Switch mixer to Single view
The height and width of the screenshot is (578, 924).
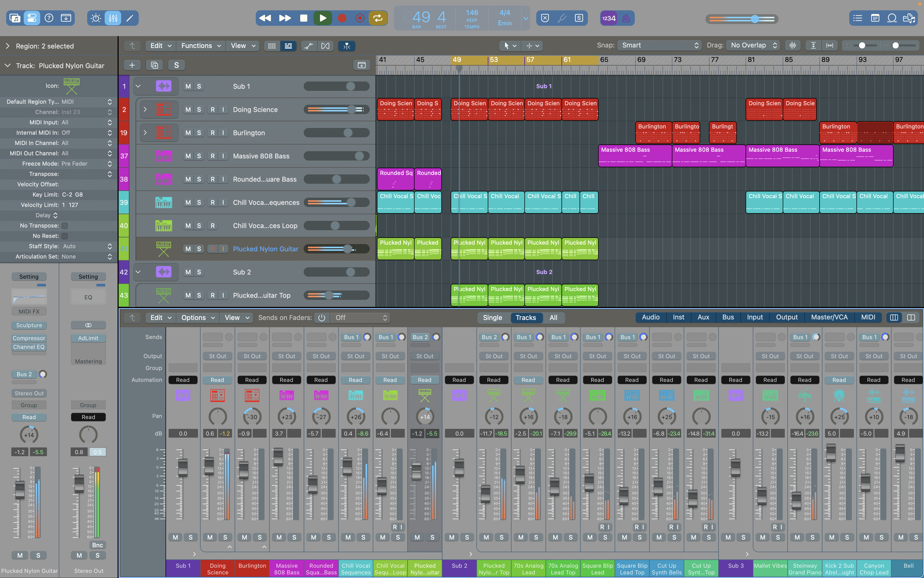(x=492, y=318)
